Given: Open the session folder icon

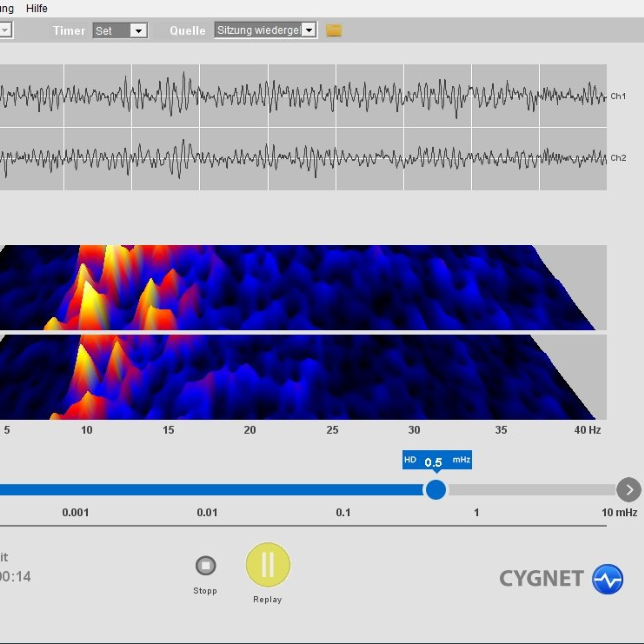Looking at the screenshot, I should pos(334,30).
